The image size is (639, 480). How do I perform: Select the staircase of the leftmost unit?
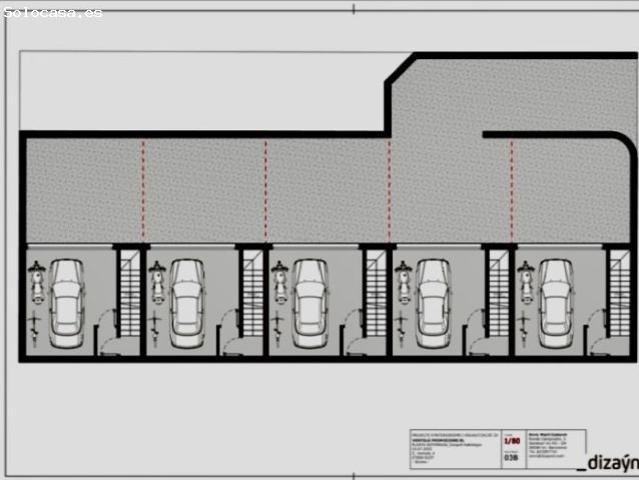(129, 292)
